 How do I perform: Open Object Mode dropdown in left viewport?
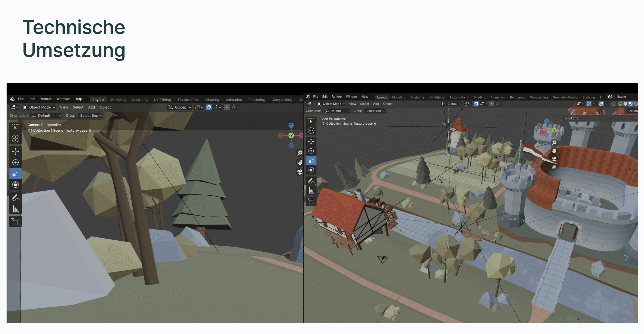39,107
